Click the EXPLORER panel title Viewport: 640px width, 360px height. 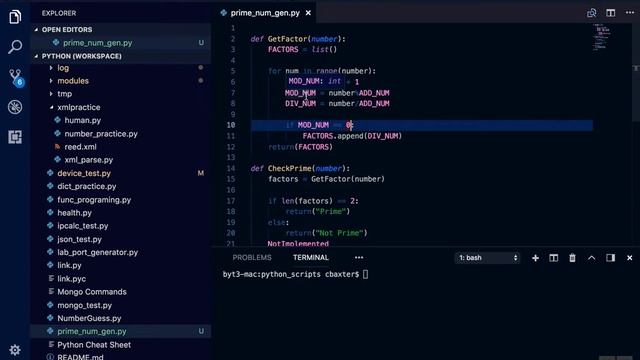click(x=59, y=13)
